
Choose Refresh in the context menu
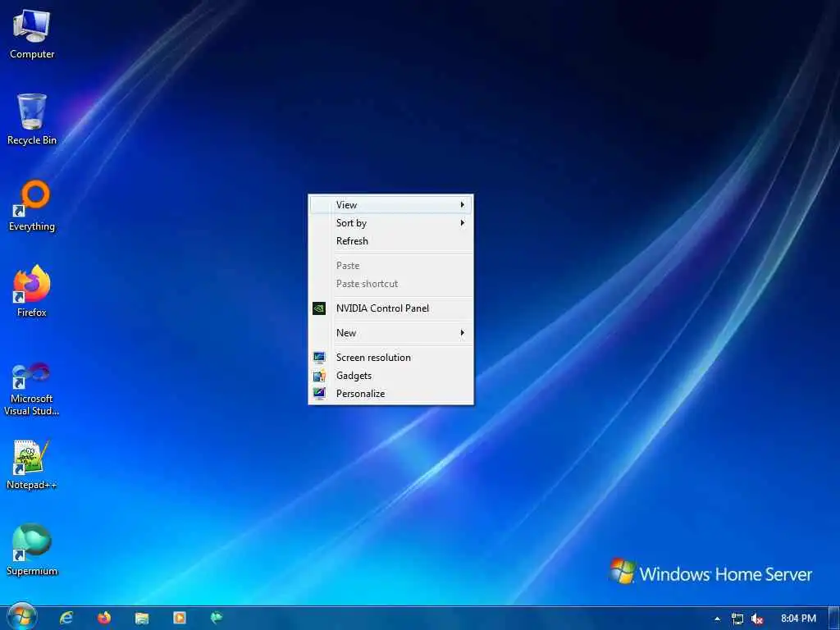[x=391, y=241]
